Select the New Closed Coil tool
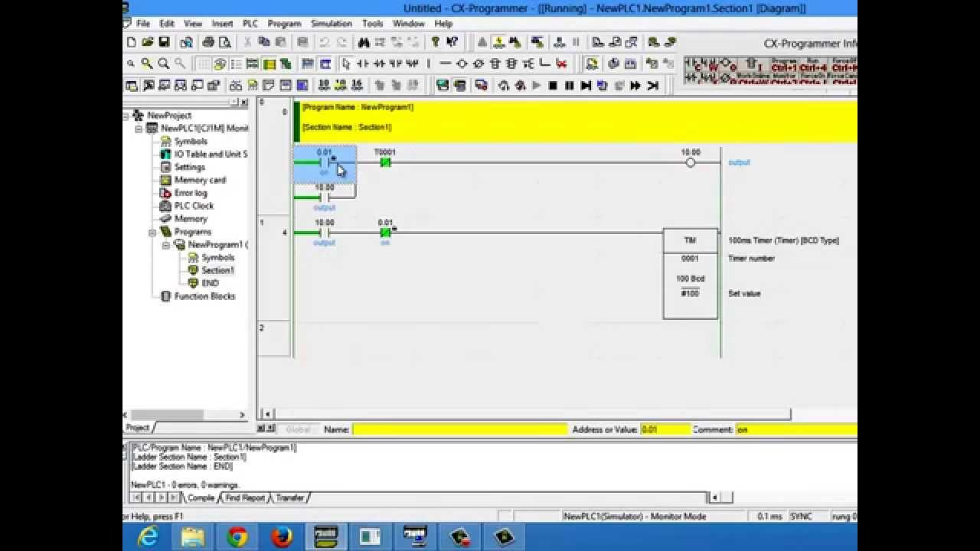This screenshot has height=551, width=980. [479, 64]
